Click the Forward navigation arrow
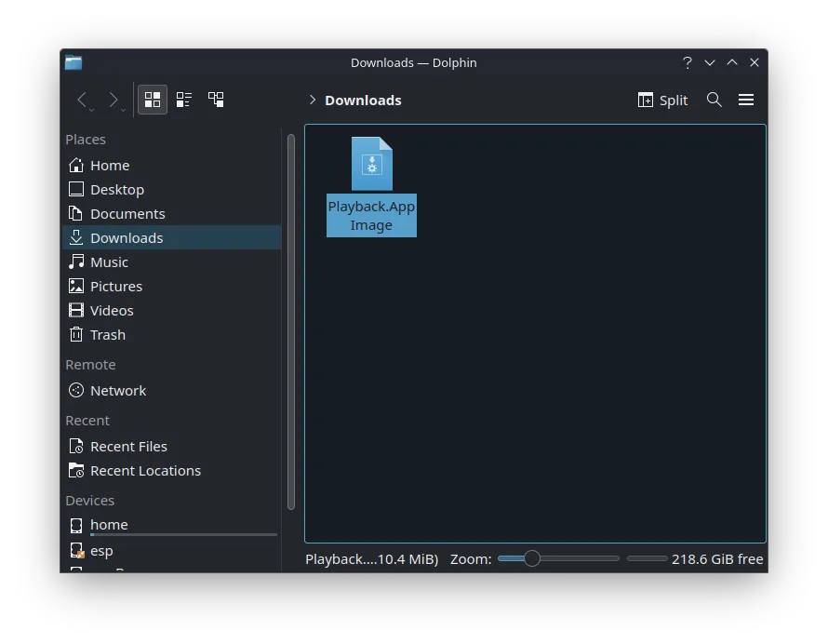 pyautogui.click(x=113, y=100)
